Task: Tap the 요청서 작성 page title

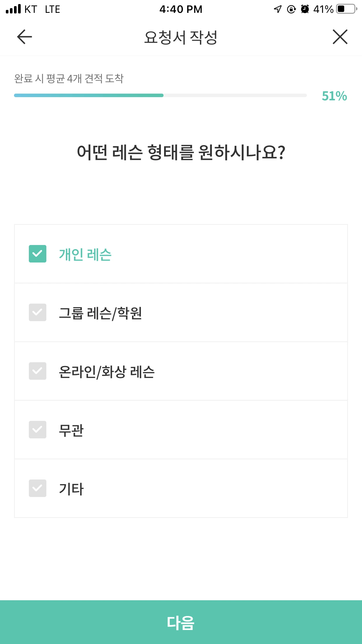Action: pos(181,37)
